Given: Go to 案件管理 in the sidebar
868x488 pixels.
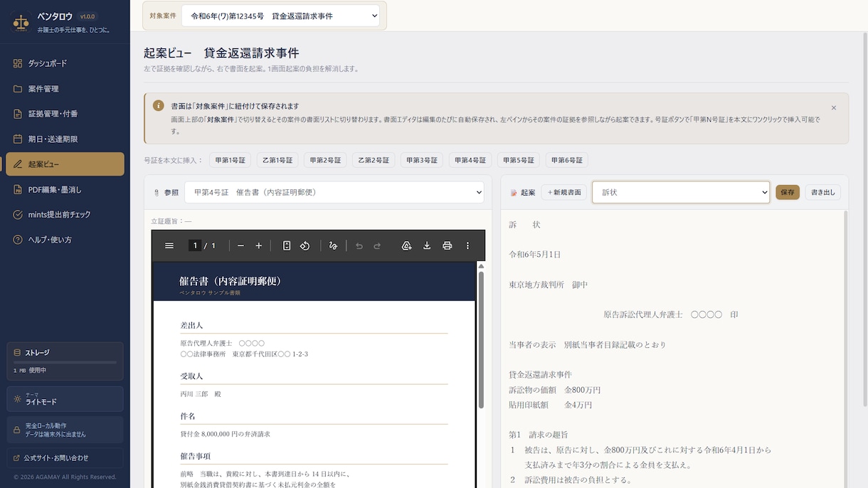Looking at the screenshot, I should point(65,89).
